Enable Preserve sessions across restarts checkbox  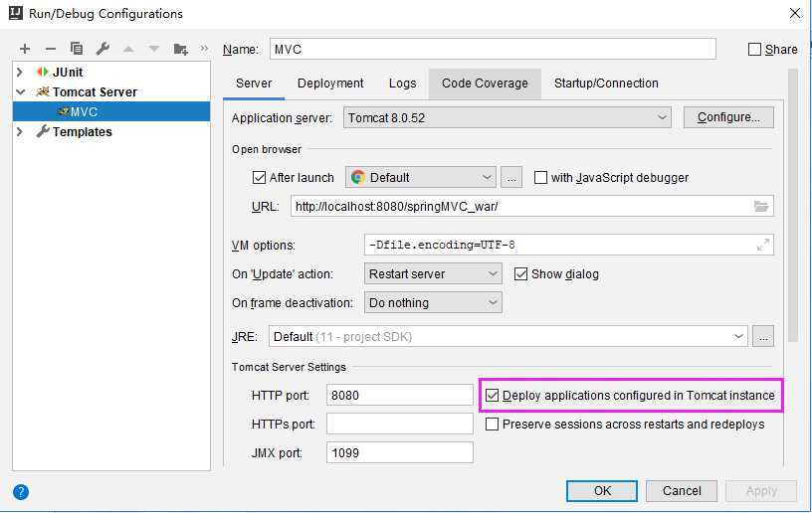pyautogui.click(x=492, y=425)
